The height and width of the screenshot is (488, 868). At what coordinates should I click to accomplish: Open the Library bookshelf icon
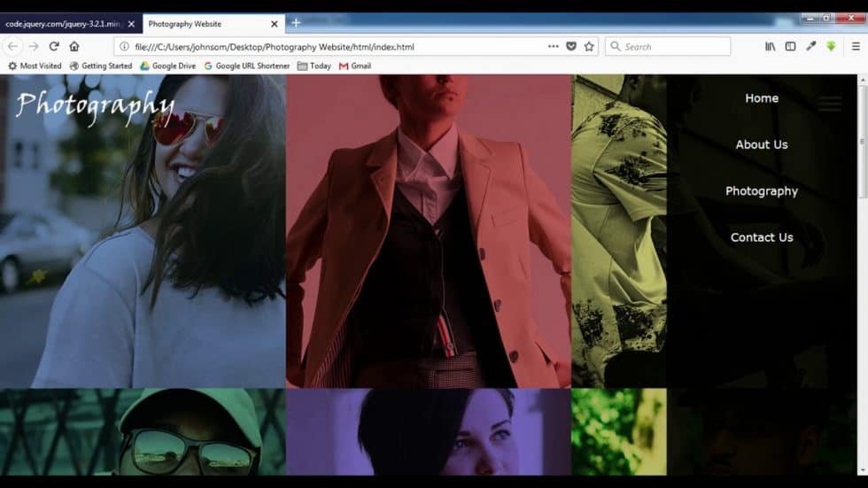point(770,47)
